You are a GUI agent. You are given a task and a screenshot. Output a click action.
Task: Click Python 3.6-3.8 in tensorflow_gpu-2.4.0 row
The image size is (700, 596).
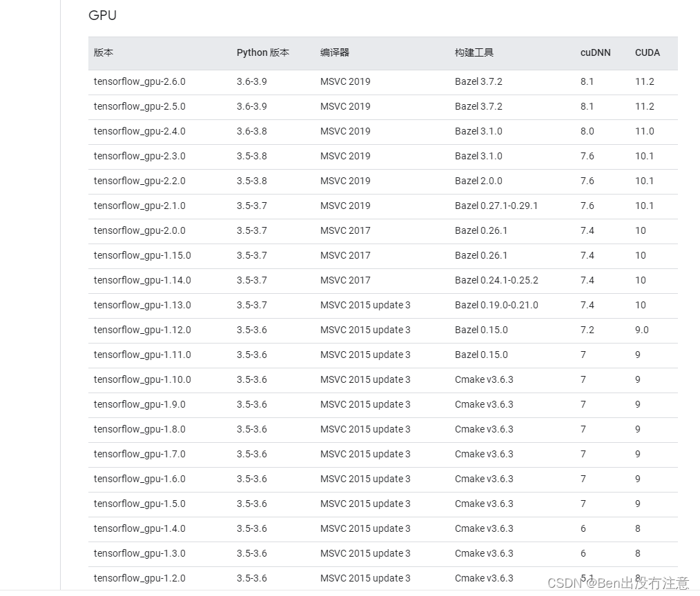252,132
